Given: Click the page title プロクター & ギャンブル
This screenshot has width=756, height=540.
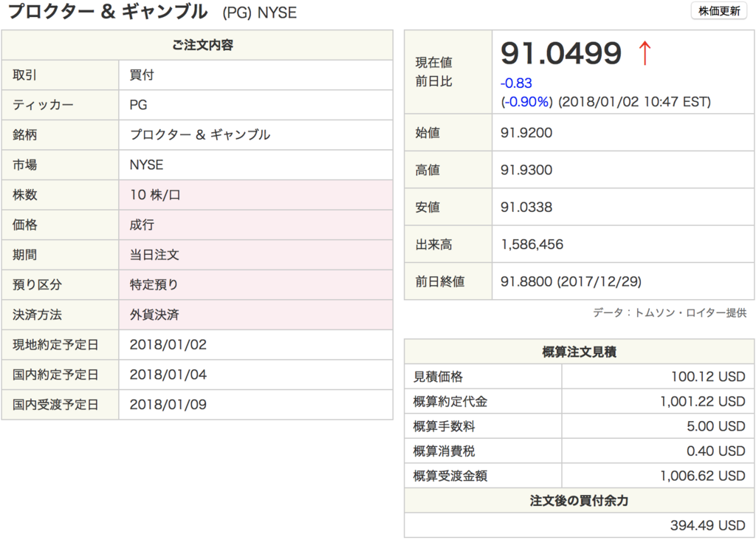Looking at the screenshot, I should 108,11.
